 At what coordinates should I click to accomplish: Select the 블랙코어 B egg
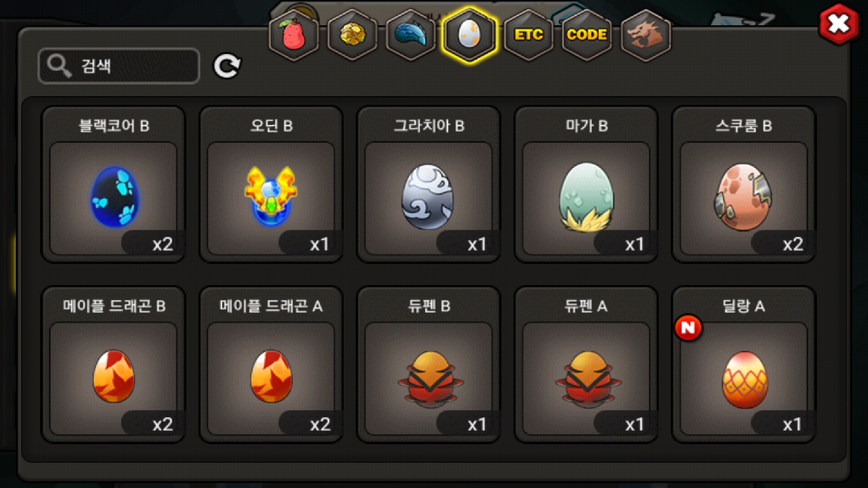113,184
